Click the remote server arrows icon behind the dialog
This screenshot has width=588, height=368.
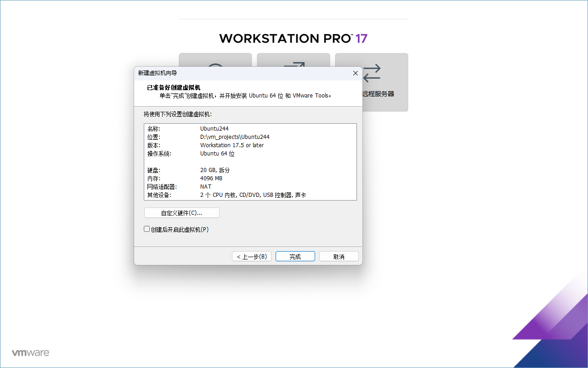coord(372,73)
